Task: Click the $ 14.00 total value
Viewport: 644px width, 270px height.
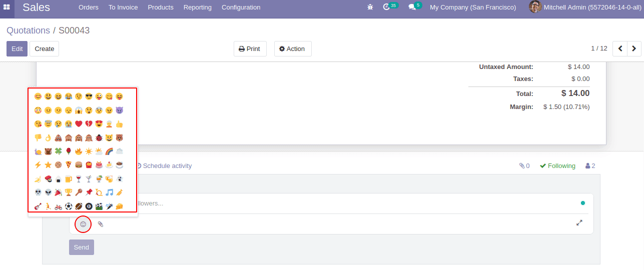Action: click(575, 93)
